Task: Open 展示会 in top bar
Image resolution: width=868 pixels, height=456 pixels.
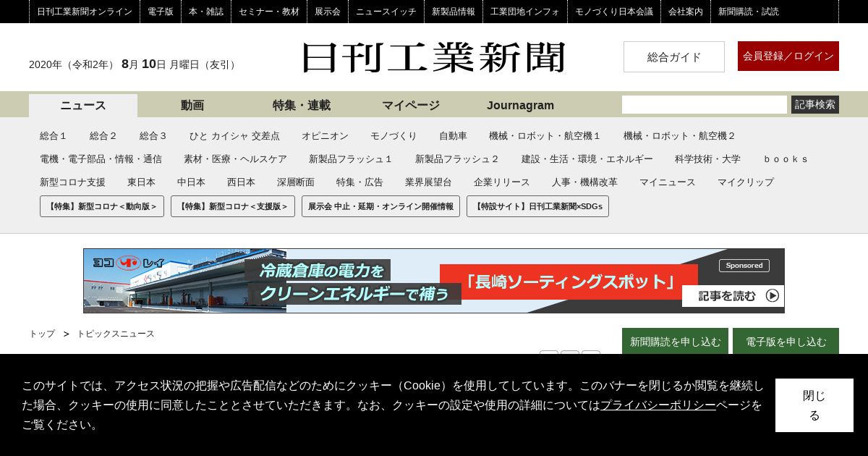Action: pyautogui.click(x=328, y=12)
